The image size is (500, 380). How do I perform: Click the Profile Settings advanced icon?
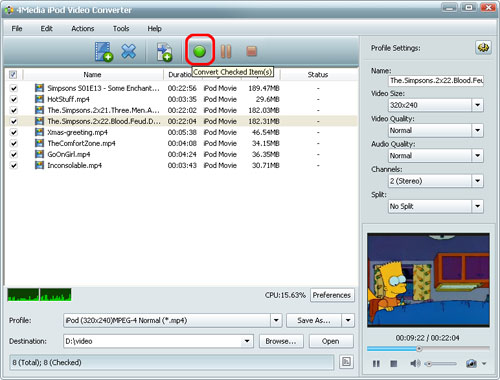tap(483, 48)
